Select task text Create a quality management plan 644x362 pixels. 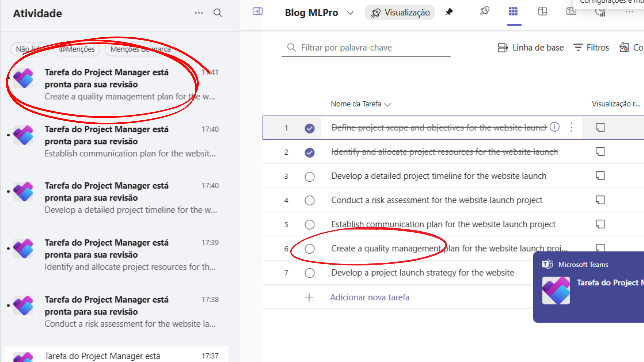pos(449,248)
